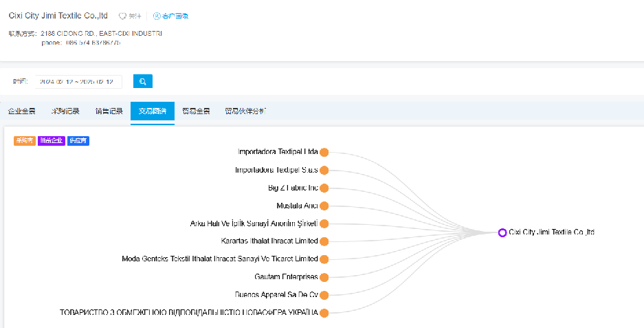Image resolution: width=644 pixels, height=328 pixels.
Task: Click the blue search button
Action: (142, 81)
